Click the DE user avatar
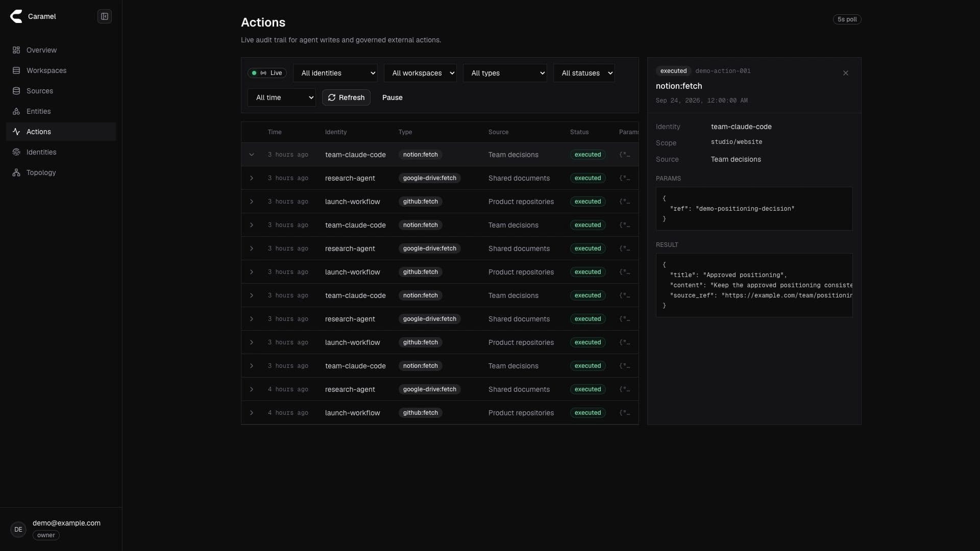 [x=18, y=530]
